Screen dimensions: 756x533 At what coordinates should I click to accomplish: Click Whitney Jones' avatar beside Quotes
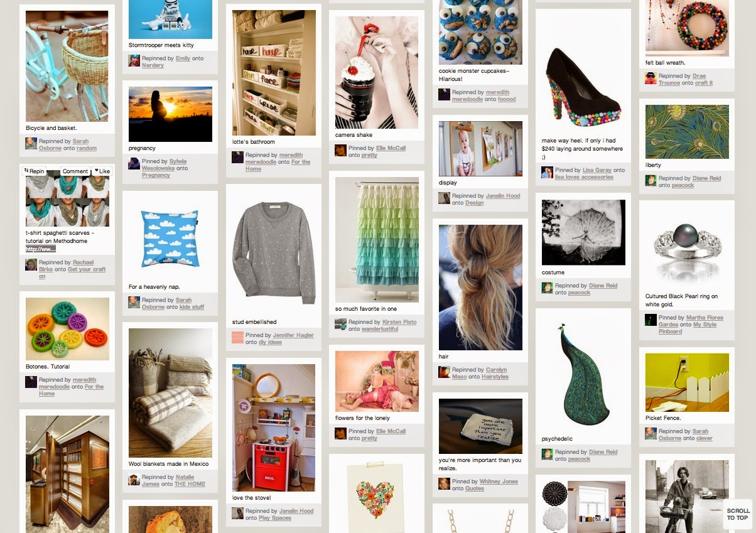[x=444, y=483]
